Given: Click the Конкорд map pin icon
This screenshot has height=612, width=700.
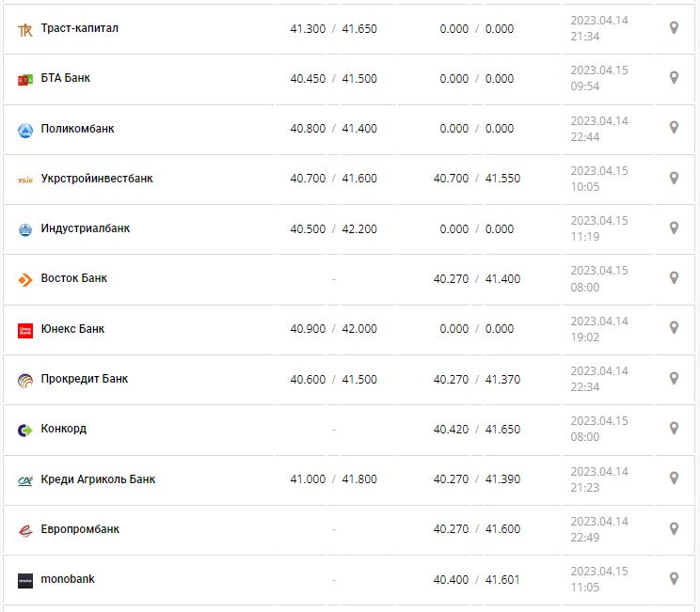Looking at the screenshot, I should tap(674, 428).
